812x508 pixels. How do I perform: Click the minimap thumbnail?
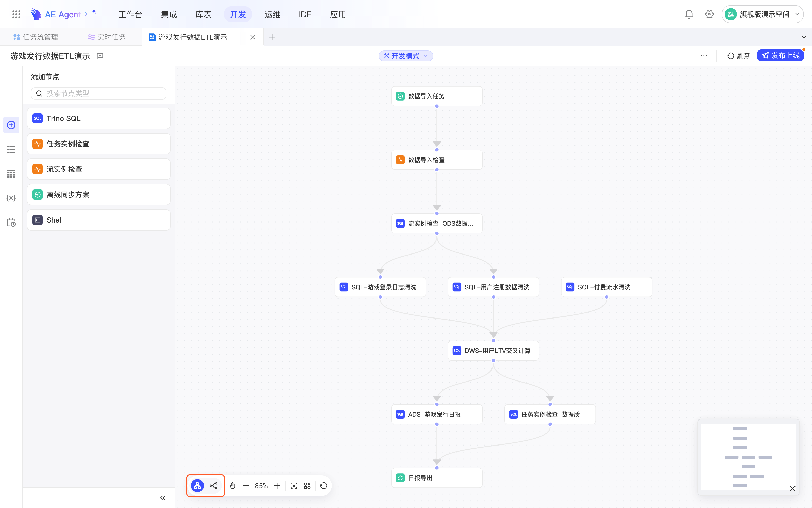click(x=748, y=457)
